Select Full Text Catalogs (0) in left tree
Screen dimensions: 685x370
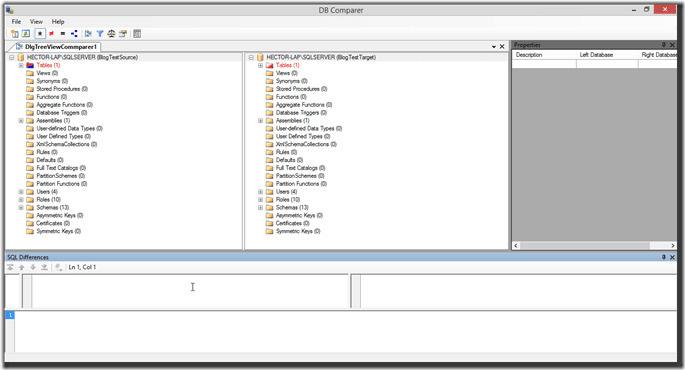61,168
